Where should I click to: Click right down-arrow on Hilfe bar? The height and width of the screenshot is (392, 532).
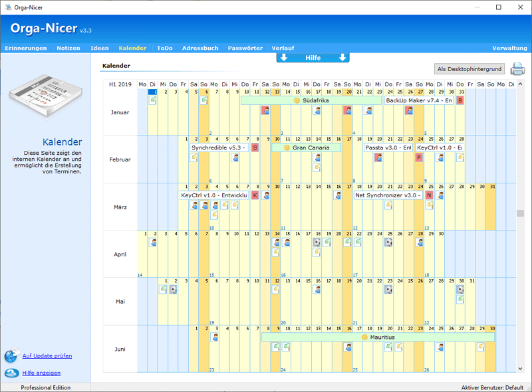tap(342, 58)
